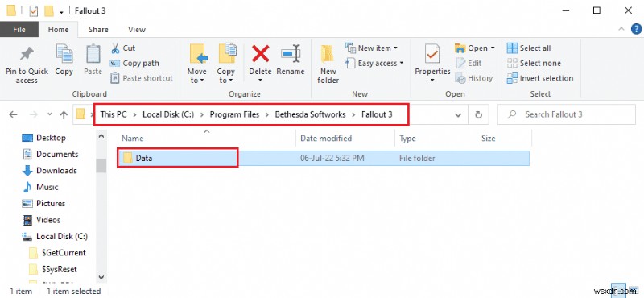Click navigation pane scroll up arrow
The width and height of the screenshot is (644, 298).
(x=101, y=135)
